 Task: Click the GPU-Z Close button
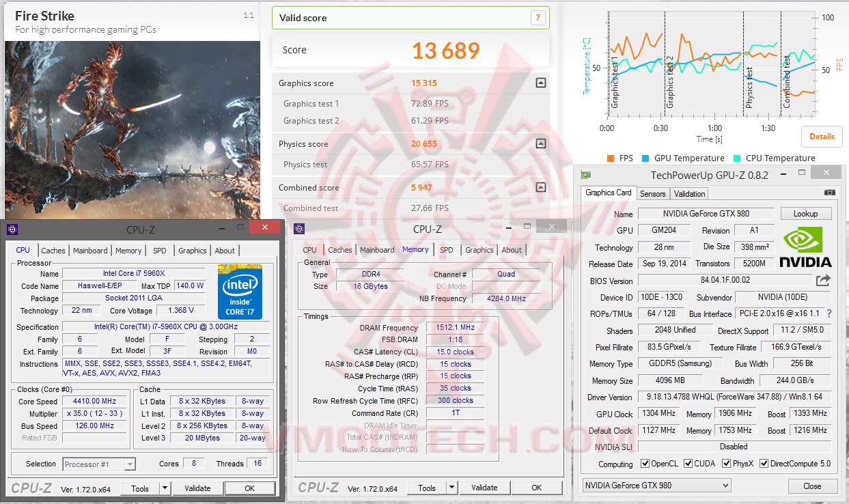[x=812, y=486]
